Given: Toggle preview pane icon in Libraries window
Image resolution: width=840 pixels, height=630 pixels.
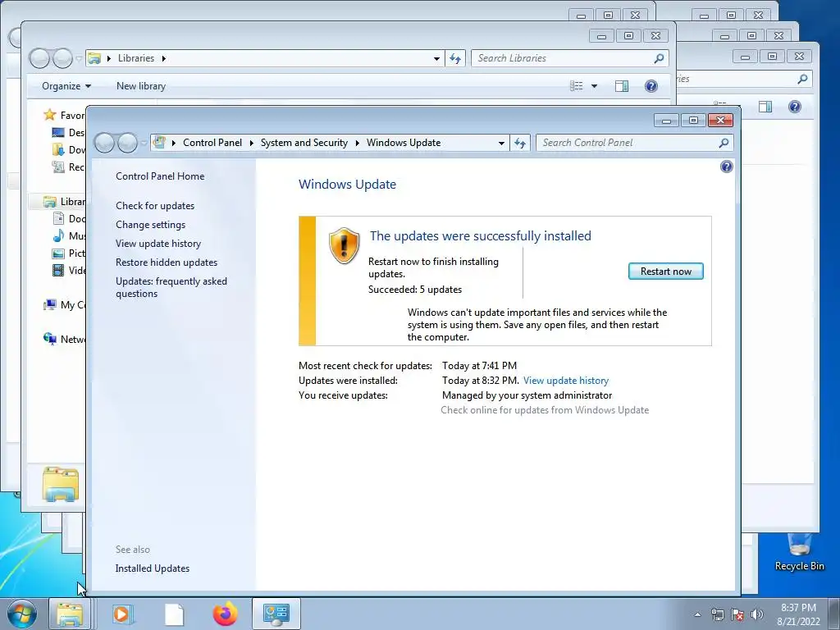Looking at the screenshot, I should coord(622,86).
